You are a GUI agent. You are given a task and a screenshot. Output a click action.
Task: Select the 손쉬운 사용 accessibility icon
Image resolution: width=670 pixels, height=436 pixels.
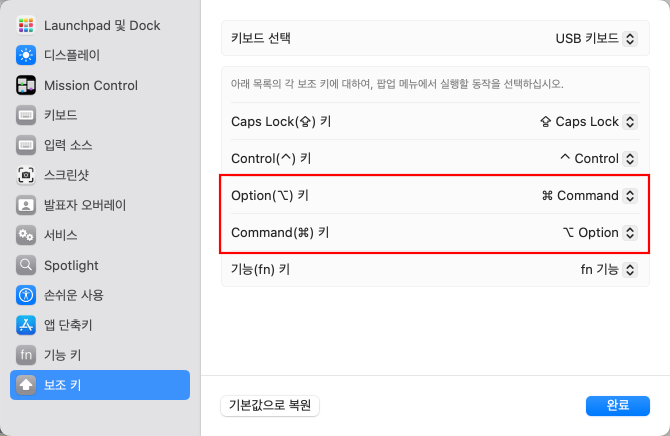(26, 295)
